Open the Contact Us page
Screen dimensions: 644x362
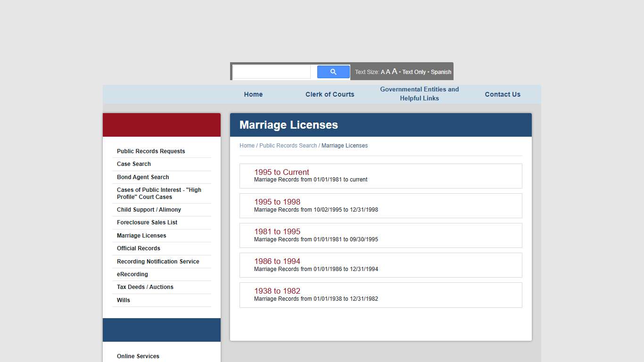coord(502,94)
